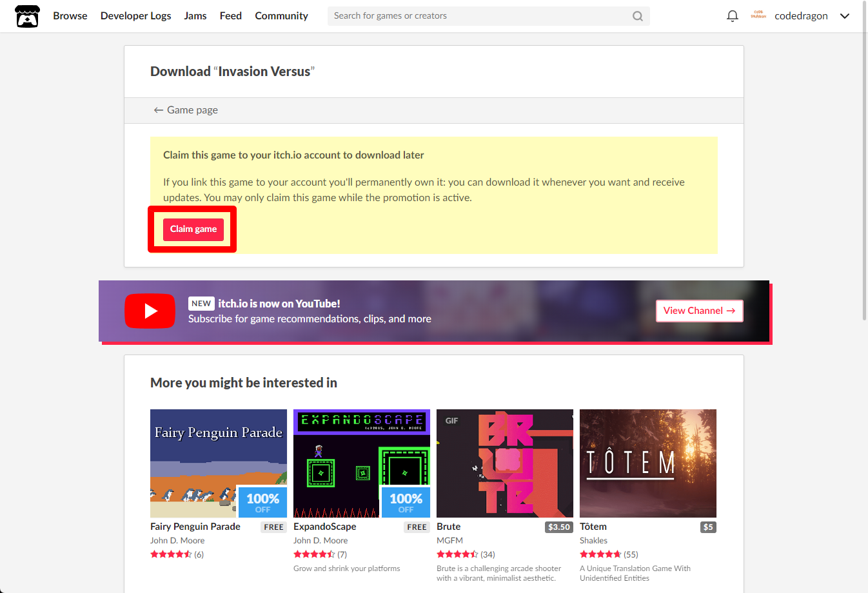Open the Community section
Viewport: 868px width, 593px height.
pos(281,15)
